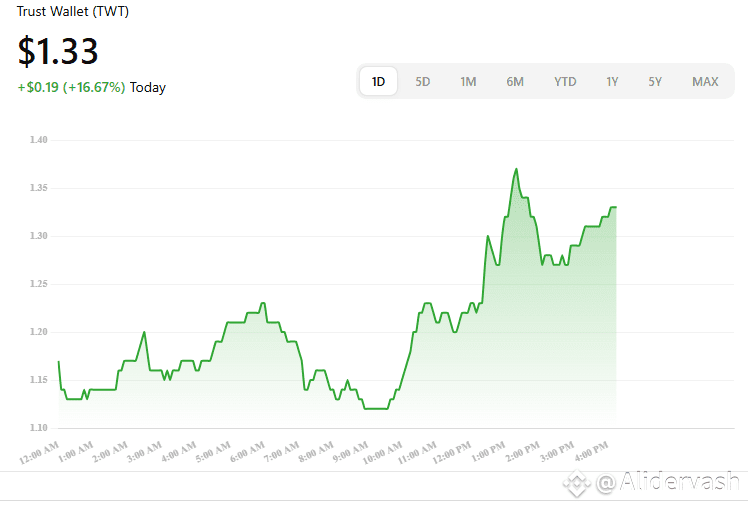Click the 5:00 AM axis label
This screenshot has width=748, height=509.
pyautogui.click(x=213, y=452)
